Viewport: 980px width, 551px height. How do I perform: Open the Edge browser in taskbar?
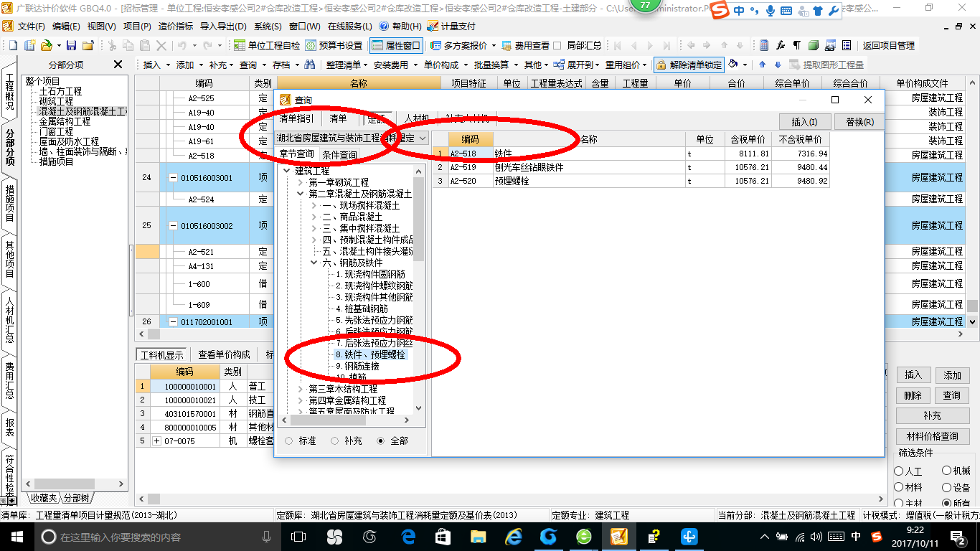point(409,536)
